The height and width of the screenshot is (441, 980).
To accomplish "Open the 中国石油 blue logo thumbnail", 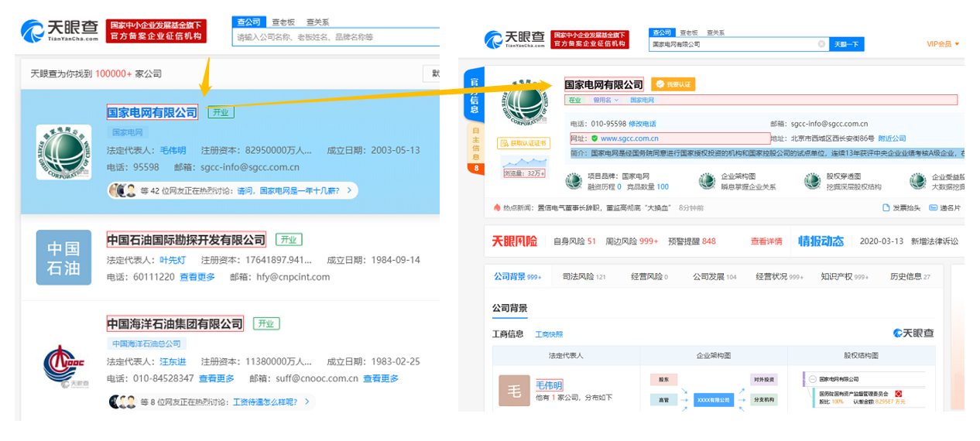I will (x=63, y=258).
